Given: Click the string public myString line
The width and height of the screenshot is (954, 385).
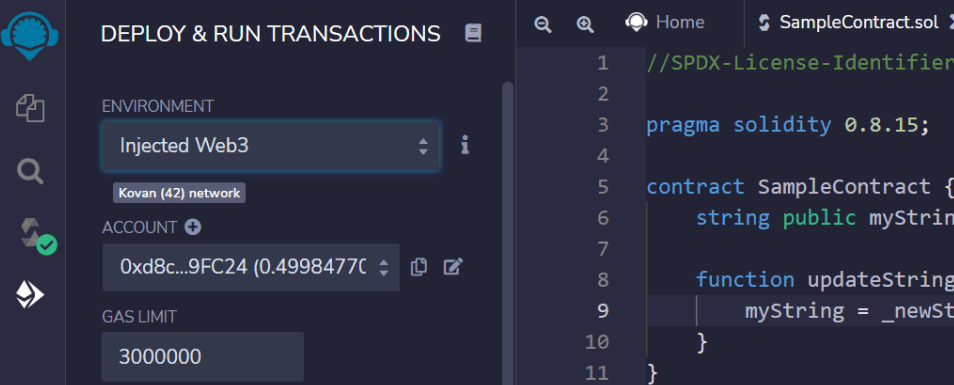Looking at the screenshot, I should click(824, 218).
